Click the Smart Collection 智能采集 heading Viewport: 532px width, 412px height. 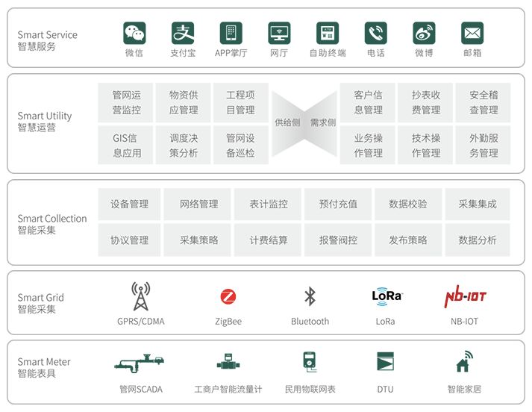52,224
